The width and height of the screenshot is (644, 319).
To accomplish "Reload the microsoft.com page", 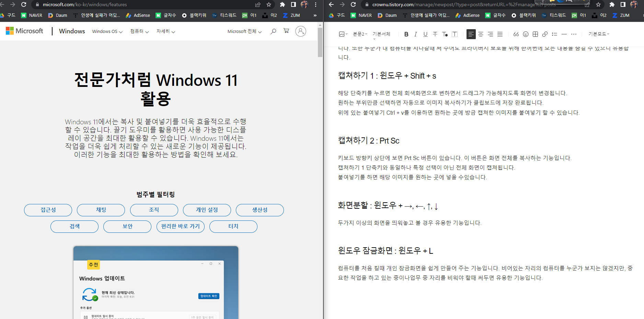I will pos(24,4).
